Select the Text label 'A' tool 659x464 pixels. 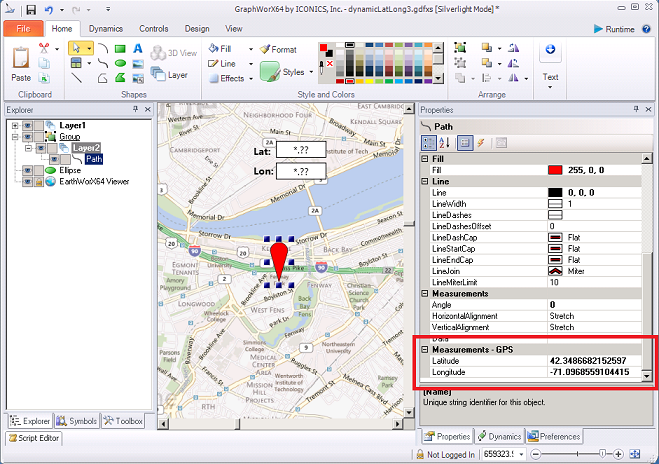coord(138,48)
